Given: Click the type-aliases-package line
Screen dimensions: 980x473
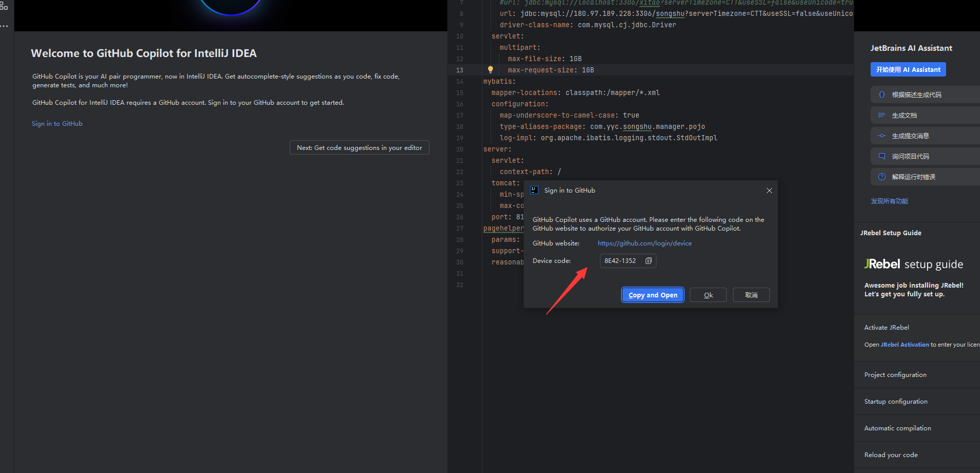Looking at the screenshot, I should pyautogui.click(x=602, y=127).
